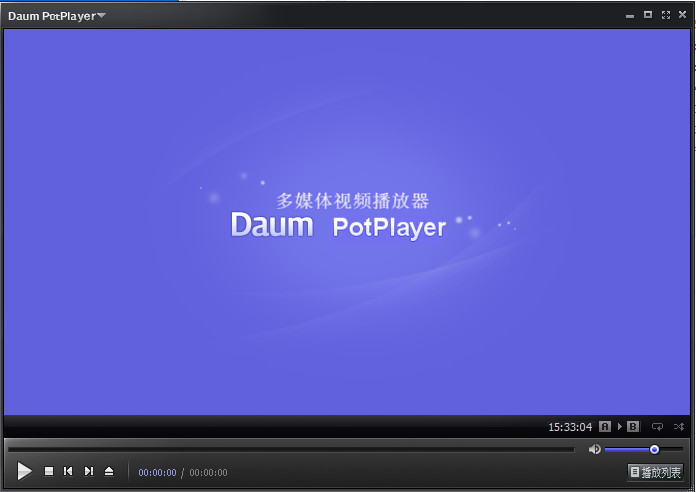Minimize the PotPlayer window
The image size is (696, 492).
coord(629,16)
